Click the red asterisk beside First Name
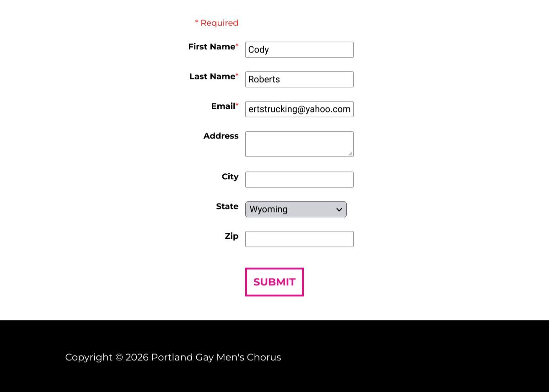 (x=237, y=46)
